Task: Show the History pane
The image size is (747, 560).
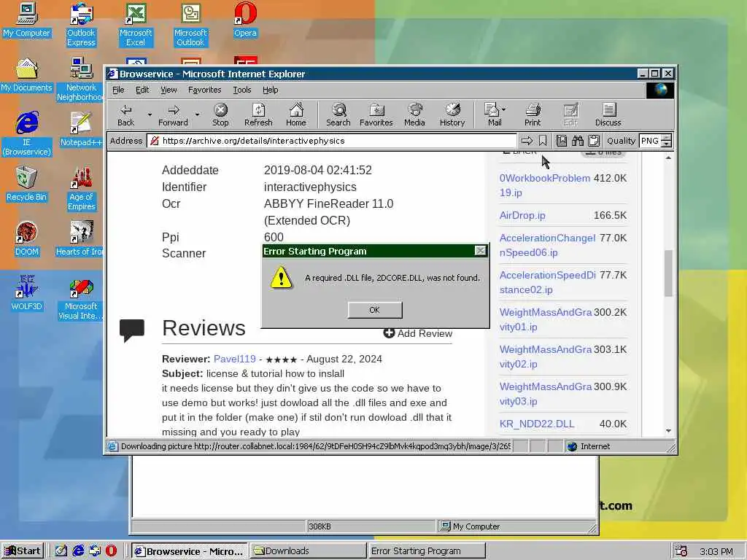Action: tap(452, 114)
